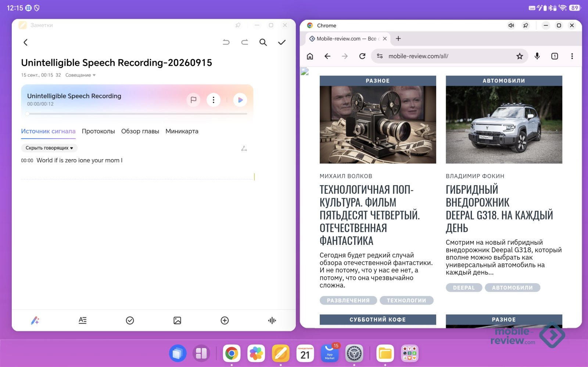Undo the last edit in the note
588x367 pixels.
(226, 42)
